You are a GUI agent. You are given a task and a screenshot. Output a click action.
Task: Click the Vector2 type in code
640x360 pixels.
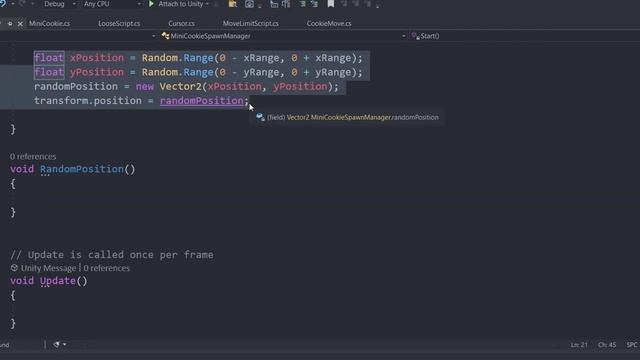click(180, 87)
